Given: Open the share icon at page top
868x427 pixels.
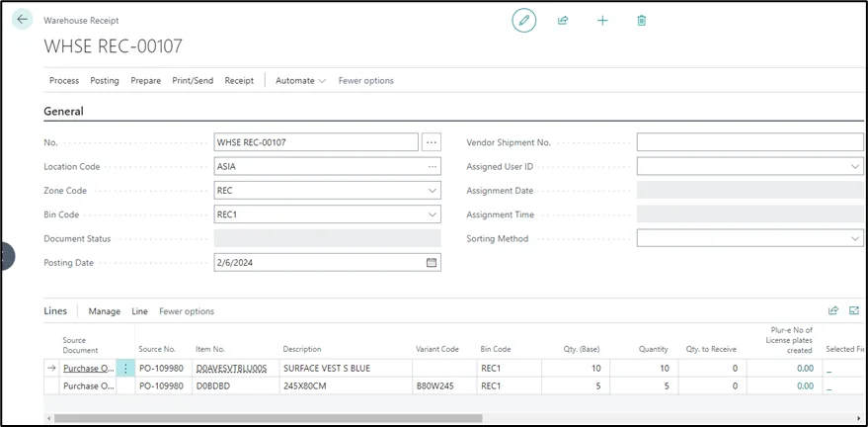Looking at the screenshot, I should tap(563, 21).
